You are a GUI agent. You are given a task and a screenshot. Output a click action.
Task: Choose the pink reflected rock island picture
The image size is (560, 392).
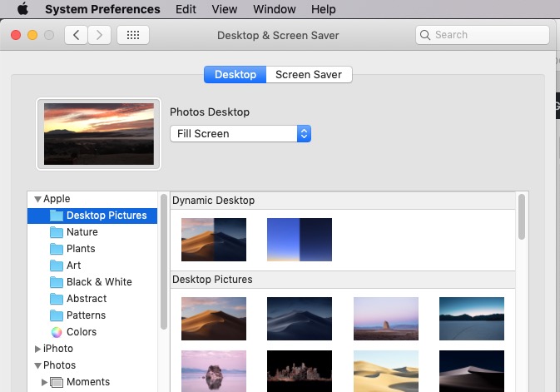pyautogui.click(x=214, y=371)
